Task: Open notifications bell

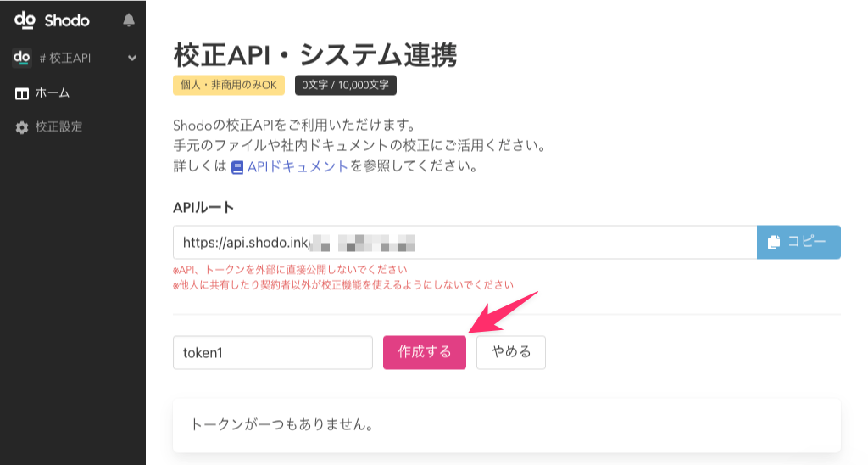Action: pos(129,20)
